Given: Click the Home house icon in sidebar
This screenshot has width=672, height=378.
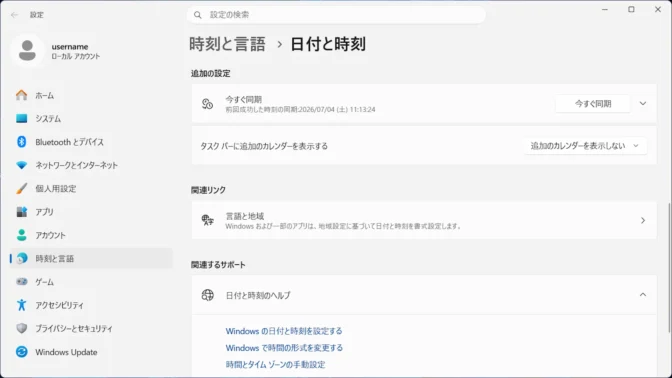Looking at the screenshot, I should (x=21, y=95).
